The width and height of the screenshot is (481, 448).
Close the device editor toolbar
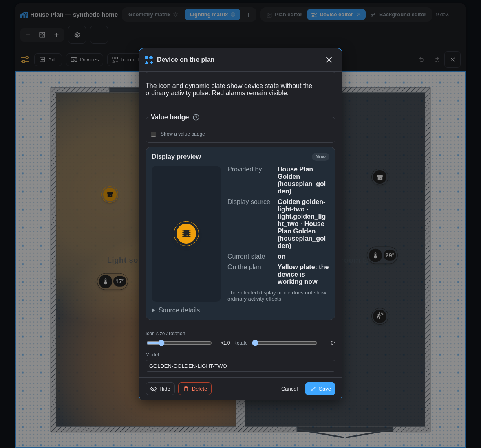[x=452, y=60]
